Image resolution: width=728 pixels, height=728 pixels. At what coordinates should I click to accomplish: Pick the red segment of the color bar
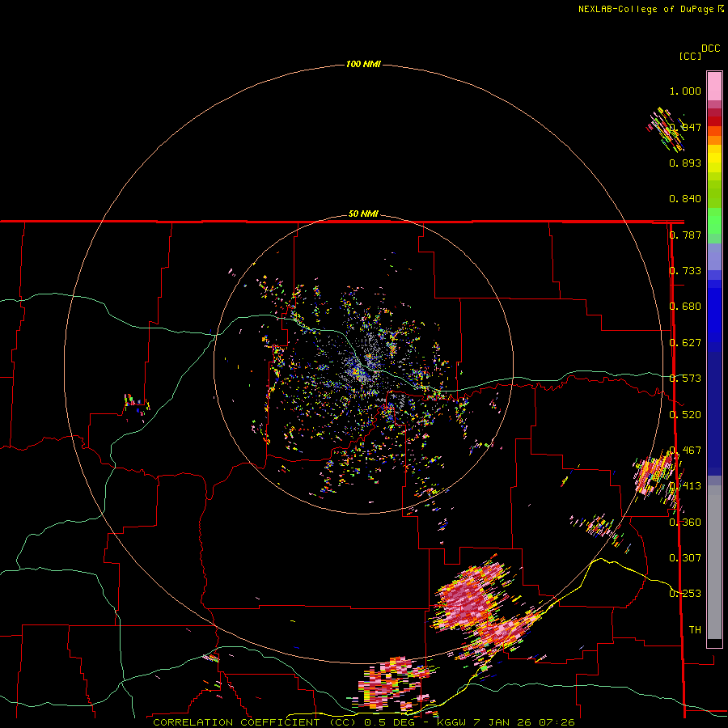[x=714, y=121]
